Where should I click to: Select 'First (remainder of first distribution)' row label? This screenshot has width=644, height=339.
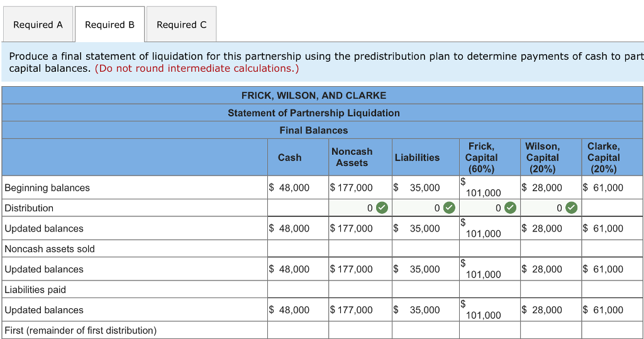(80, 330)
